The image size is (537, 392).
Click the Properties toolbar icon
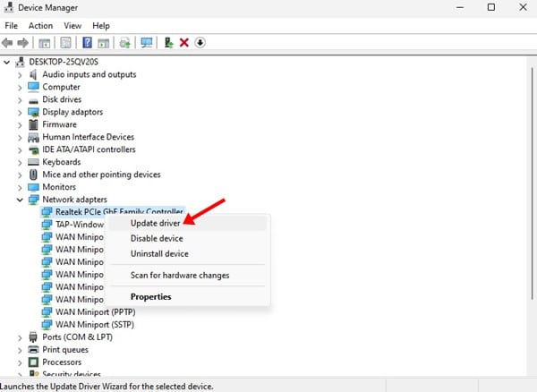[65, 43]
